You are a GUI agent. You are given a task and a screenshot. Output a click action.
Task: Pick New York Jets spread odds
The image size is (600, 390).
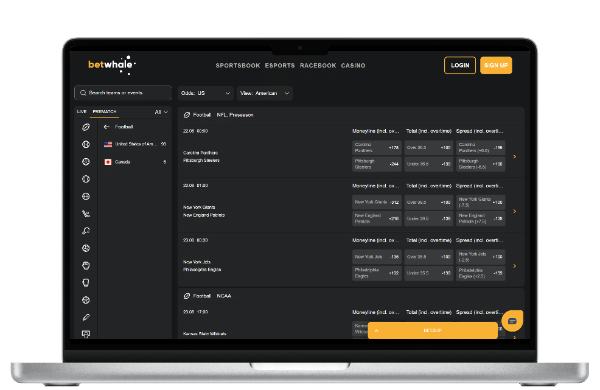(480, 257)
